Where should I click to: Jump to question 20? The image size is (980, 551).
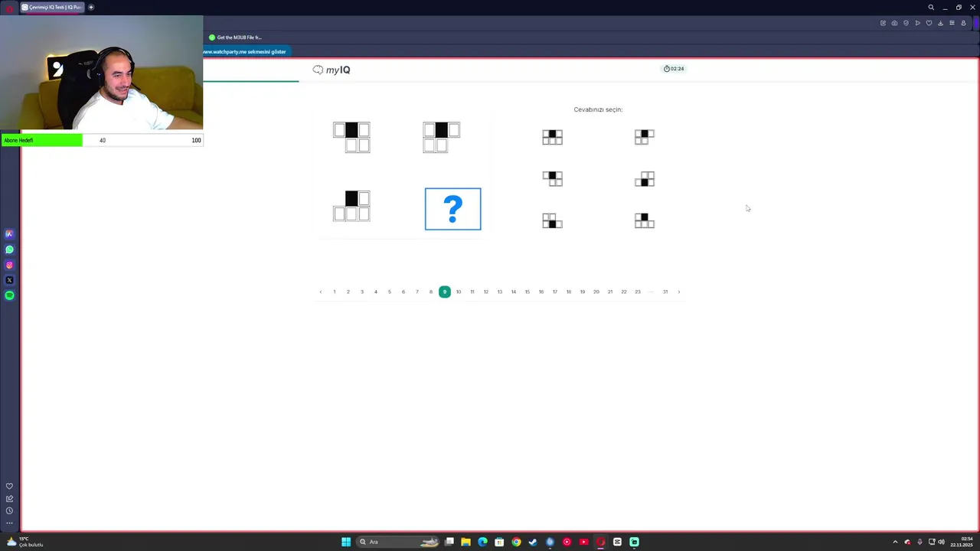click(x=596, y=292)
